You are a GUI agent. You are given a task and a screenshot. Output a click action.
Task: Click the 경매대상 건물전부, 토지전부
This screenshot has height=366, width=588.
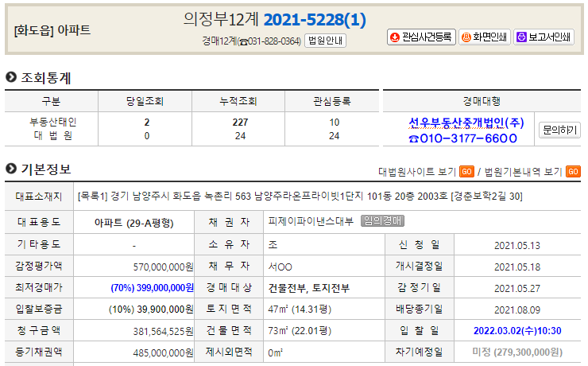[x=308, y=288]
